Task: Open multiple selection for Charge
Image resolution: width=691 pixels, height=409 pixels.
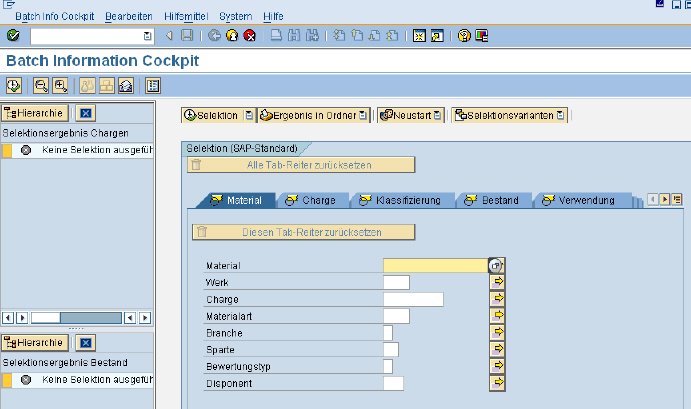Action: click(x=498, y=298)
